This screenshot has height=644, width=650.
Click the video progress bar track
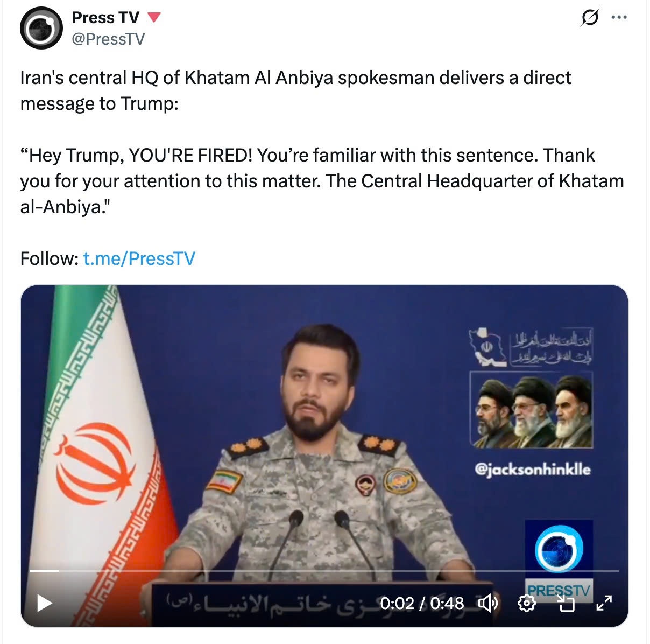point(324,570)
